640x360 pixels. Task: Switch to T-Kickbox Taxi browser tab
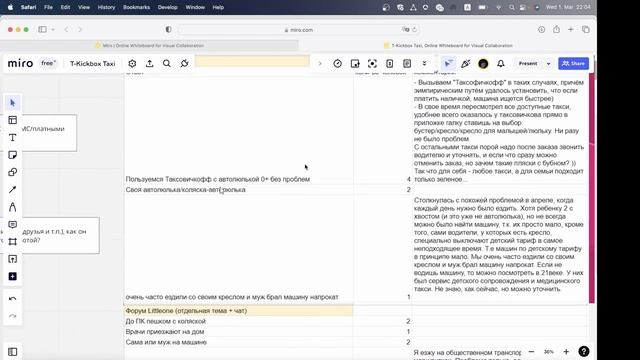tap(448, 46)
